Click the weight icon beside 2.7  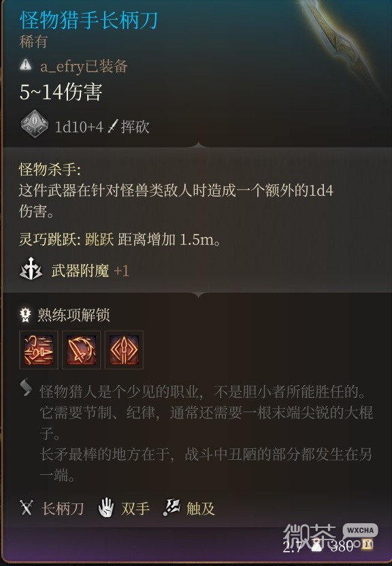317,545
